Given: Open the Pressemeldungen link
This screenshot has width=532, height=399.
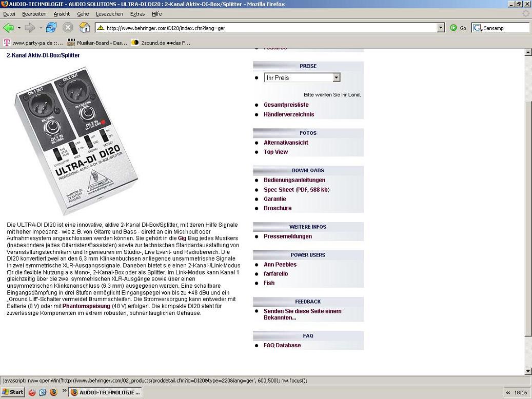Looking at the screenshot, I should (288, 236).
